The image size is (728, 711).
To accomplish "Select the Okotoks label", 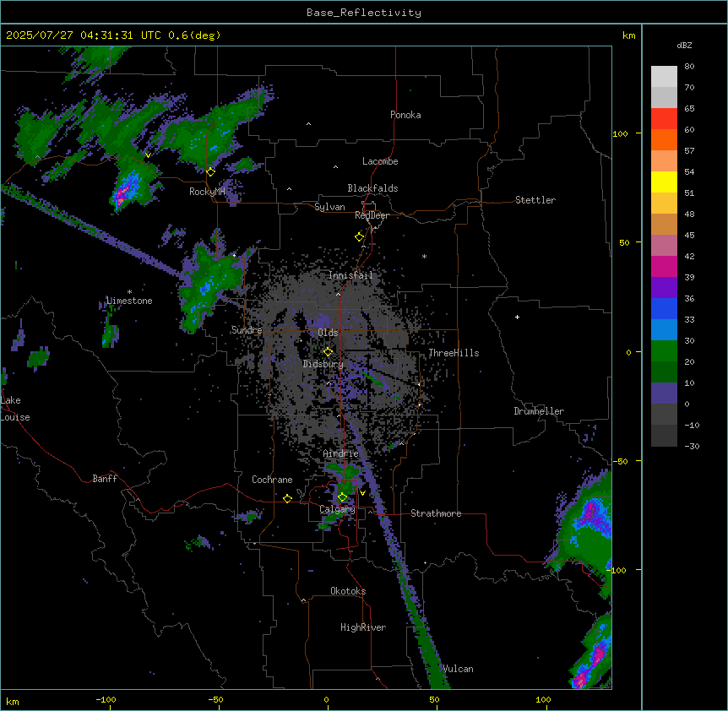I will pyautogui.click(x=348, y=591).
